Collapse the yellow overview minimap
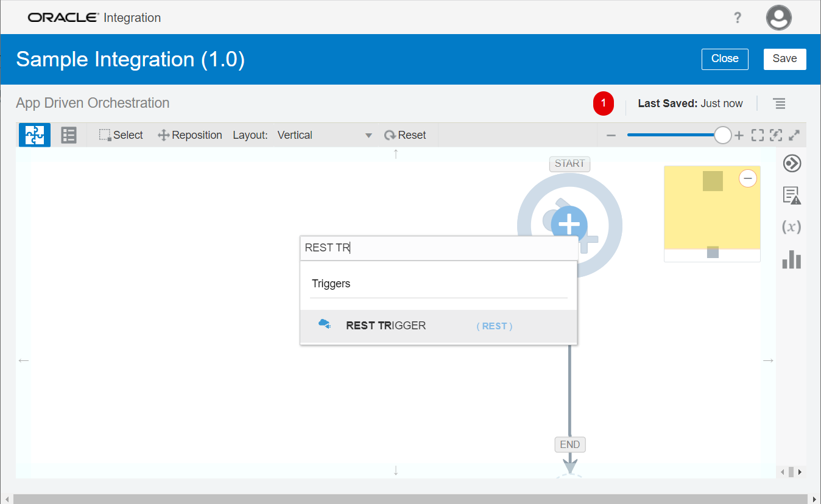This screenshot has height=504, width=821. pyautogui.click(x=748, y=178)
